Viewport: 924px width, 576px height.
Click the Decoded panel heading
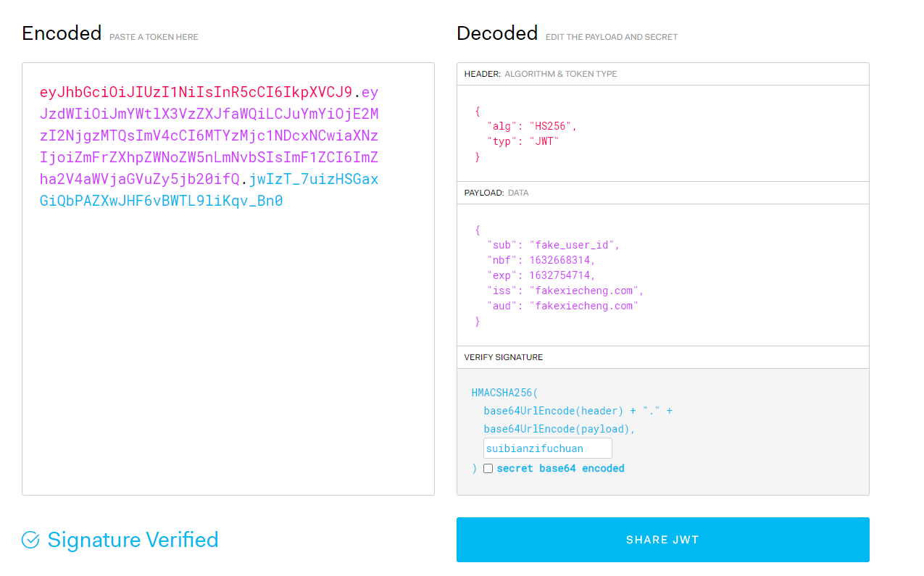(x=497, y=33)
